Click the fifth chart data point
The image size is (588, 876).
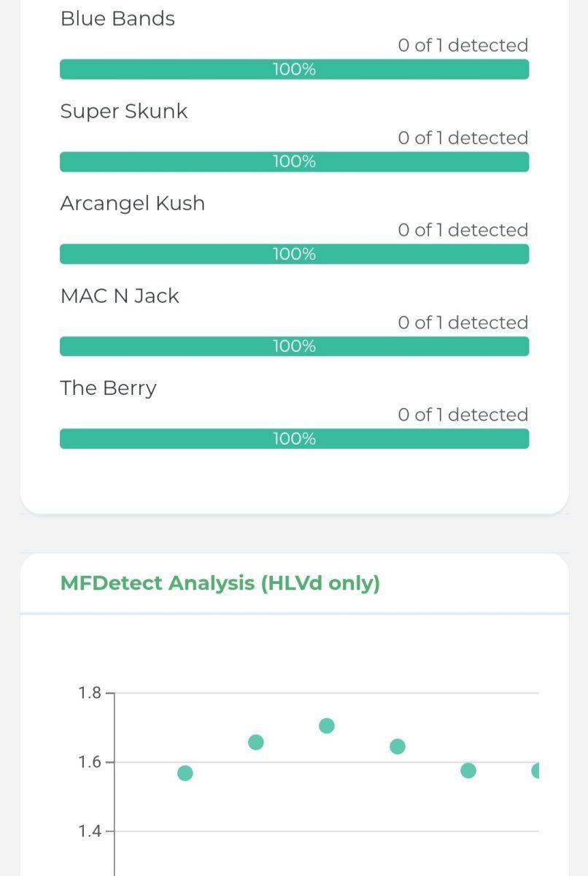[468, 770]
